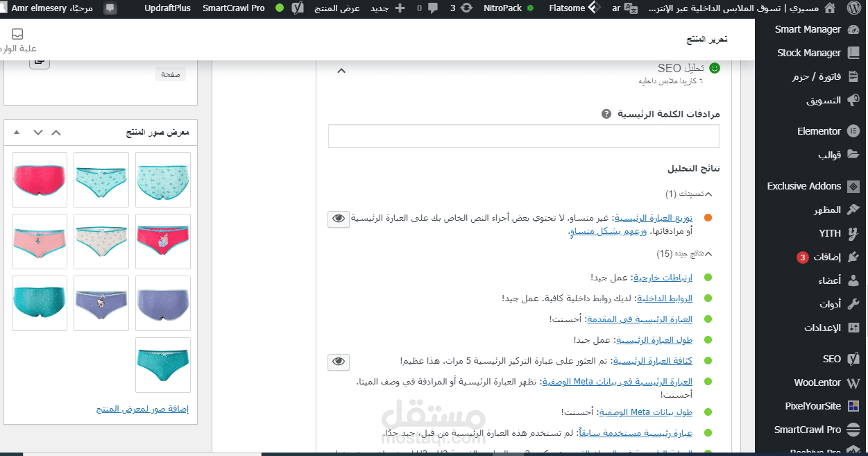868x456 pixels.
Task: Click help icon beside مرادفات الكلمة الرئيسية
Action: [606, 114]
